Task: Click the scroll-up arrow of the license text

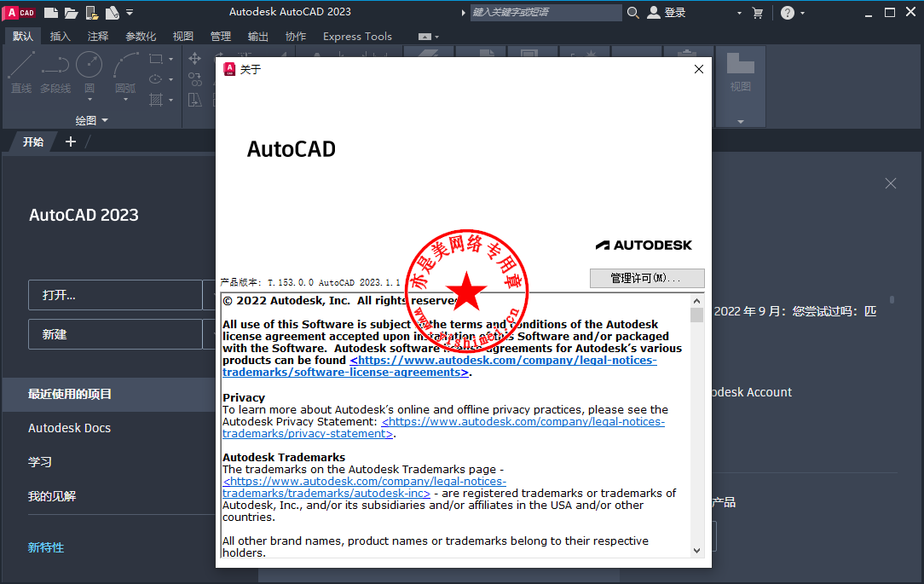Action: (696, 301)
